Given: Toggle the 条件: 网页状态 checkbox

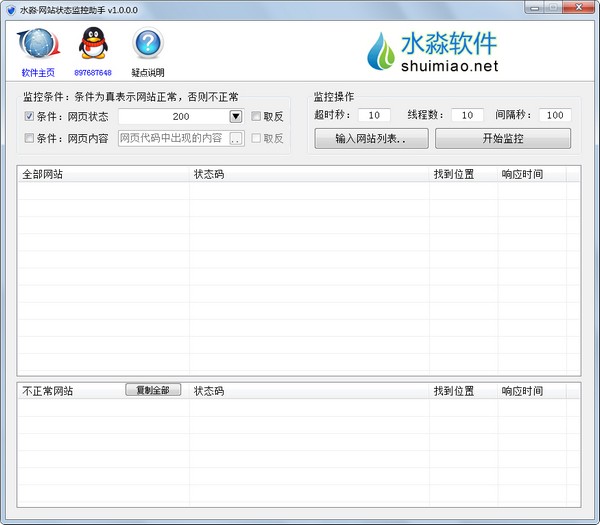Looking at the screenshot, I should pos(28,116).
